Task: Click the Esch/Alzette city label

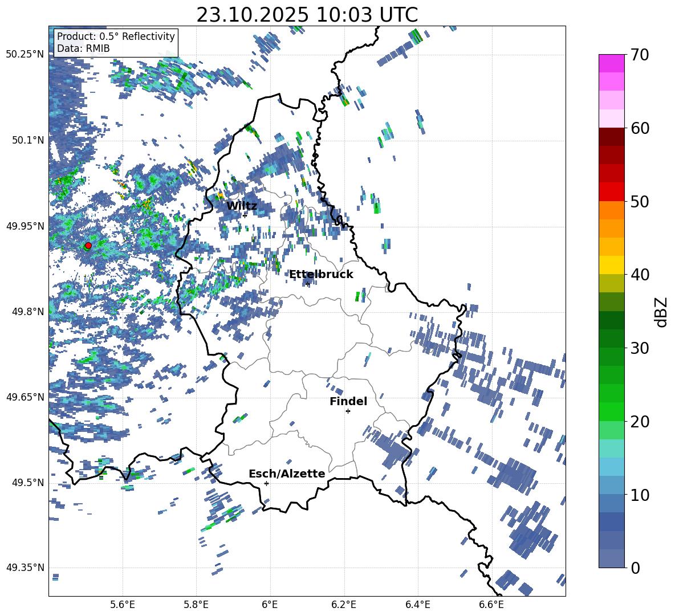Action: click(287, 474)
